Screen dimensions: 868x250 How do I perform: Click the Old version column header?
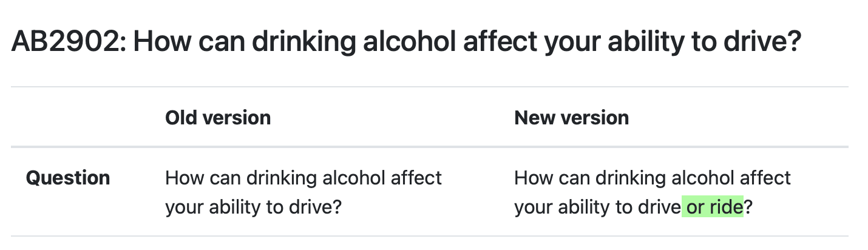click(x=218, y=117)
